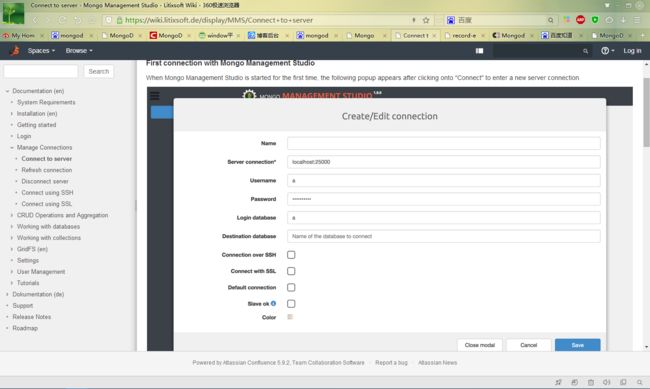The image size is (650, 389).
Task: Check the Default connection checkbox
Action: [291, 287]
